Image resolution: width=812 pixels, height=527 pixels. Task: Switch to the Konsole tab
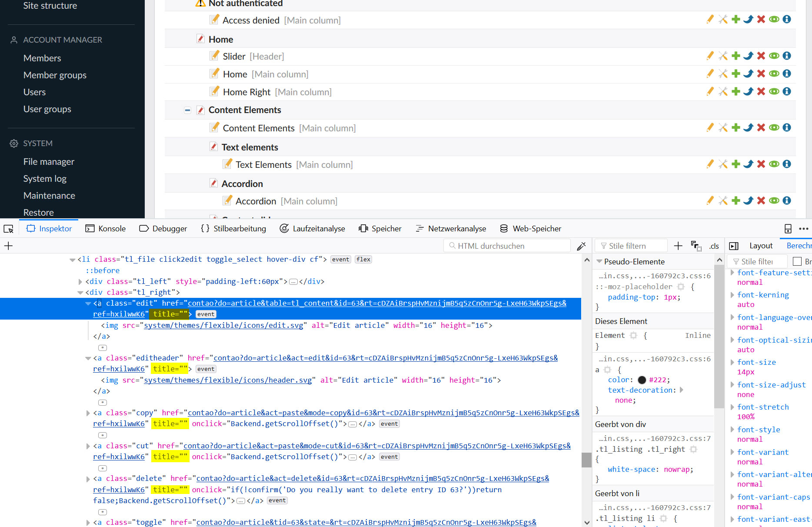(106, 228)
